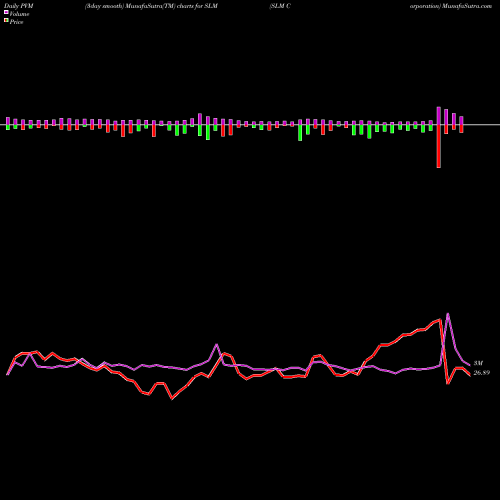Click the 'MunafaSutra.com' text at top right
The height and width of the screenshot is (500, 500).
tap(466, 6)
